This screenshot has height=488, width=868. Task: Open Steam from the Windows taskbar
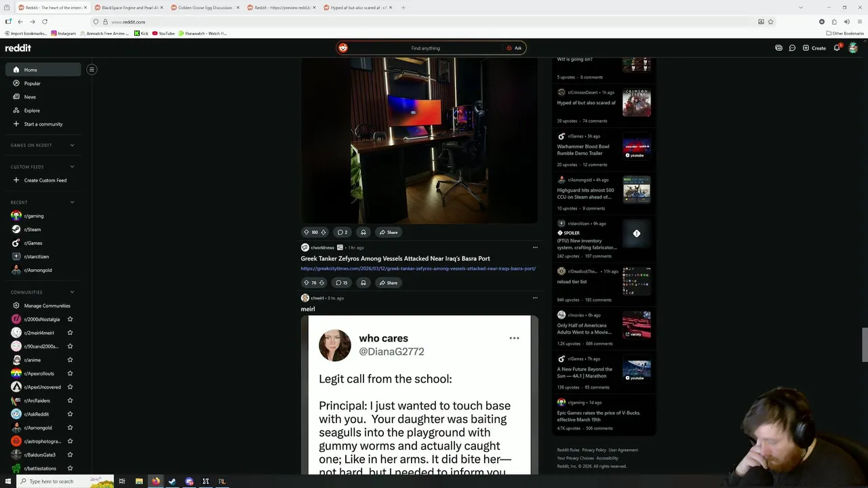pyautogui.click(x=172, y=481)
